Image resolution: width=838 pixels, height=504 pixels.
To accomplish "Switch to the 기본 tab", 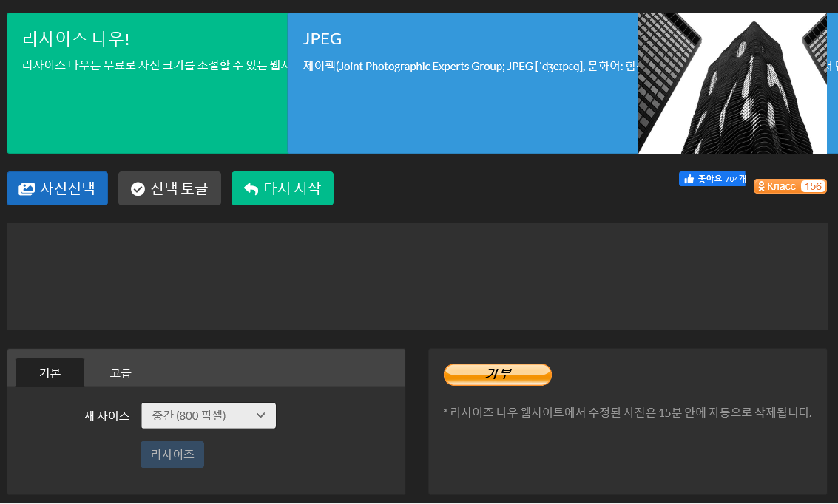I will point(50,372).
